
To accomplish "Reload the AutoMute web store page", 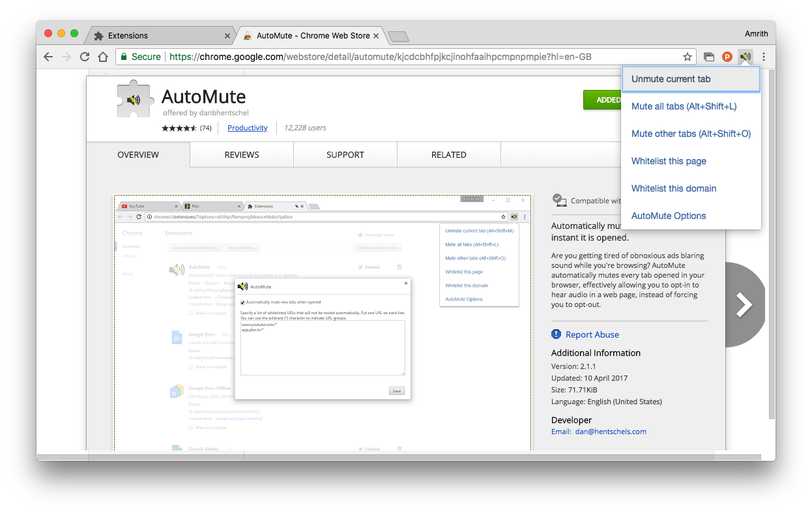I will pos(85,57).
